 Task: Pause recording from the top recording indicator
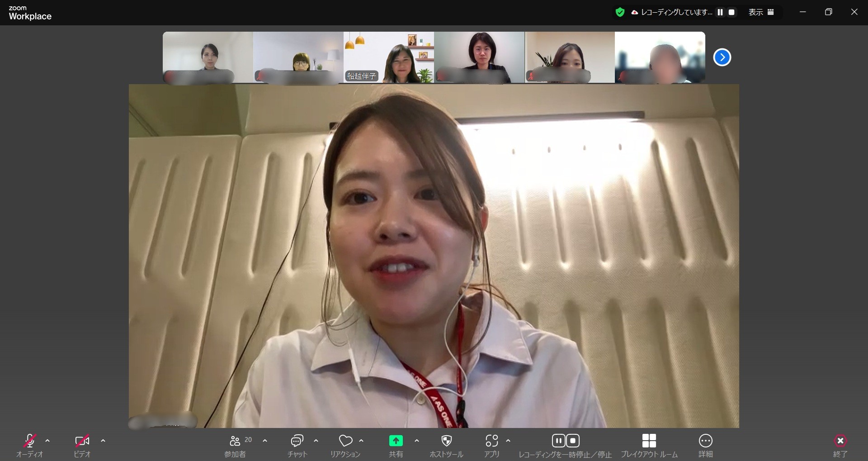click(720, 12)
